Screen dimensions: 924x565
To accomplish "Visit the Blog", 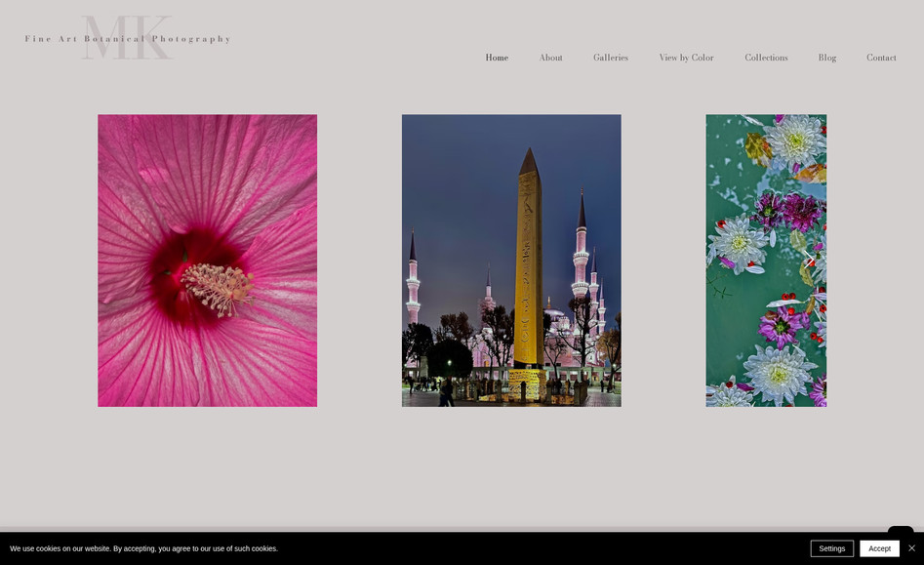I will [x=827, y=58].
